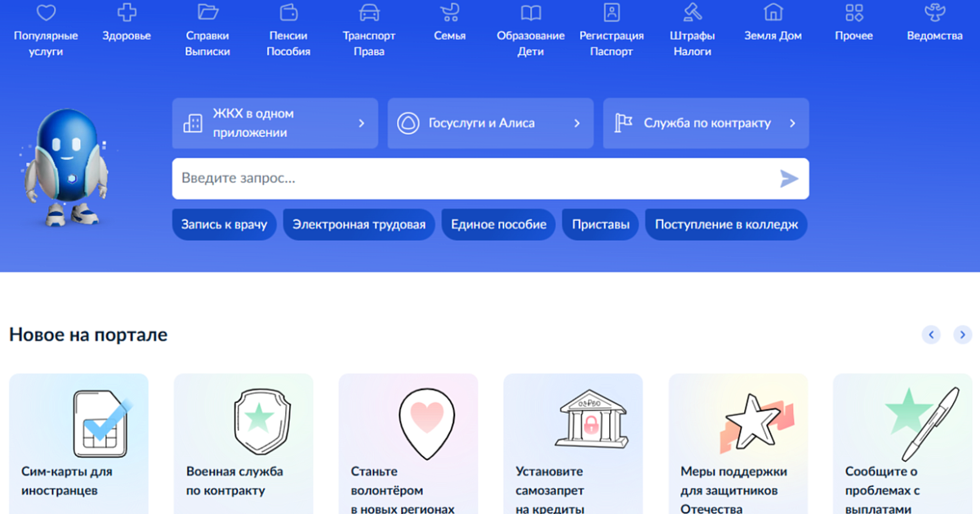The height and width of the screenshot is (514, 980).
Task: Click the wallet icon for Пенсии Пособия
Action: [288, 12]
